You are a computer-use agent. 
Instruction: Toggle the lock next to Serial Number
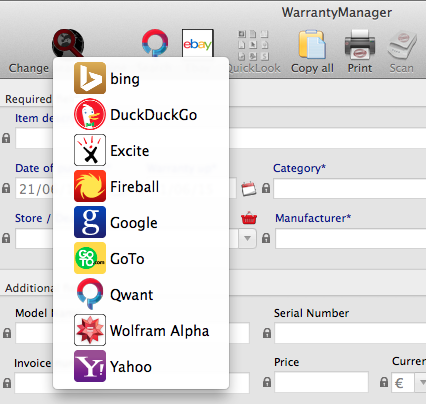267,333
